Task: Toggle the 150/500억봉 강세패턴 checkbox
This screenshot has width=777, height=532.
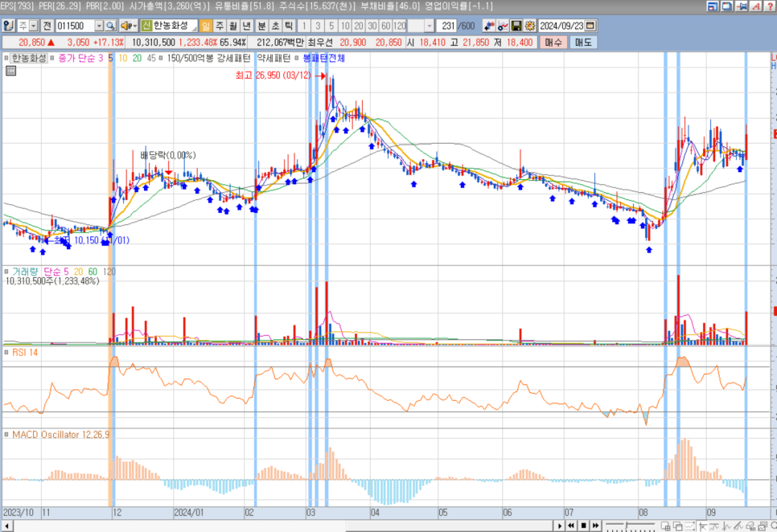Action: (x=161, y=58)
